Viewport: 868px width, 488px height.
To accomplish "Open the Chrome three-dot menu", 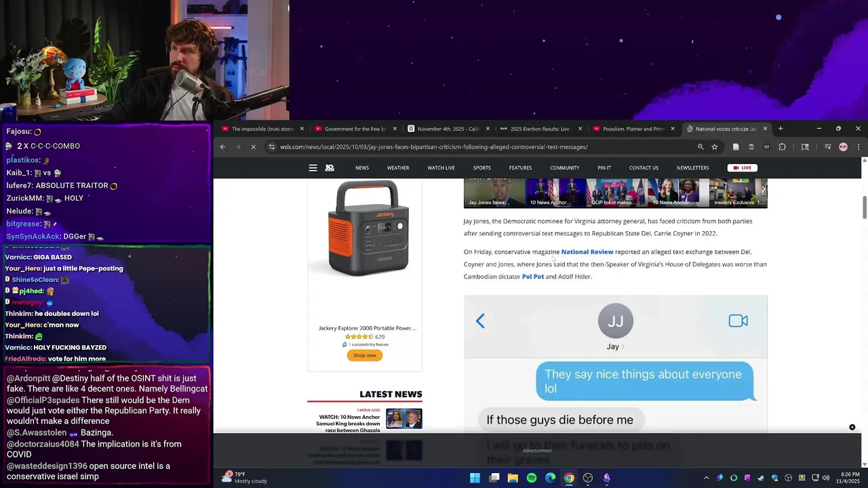I will pyautogui.click(x=859, y=146).
